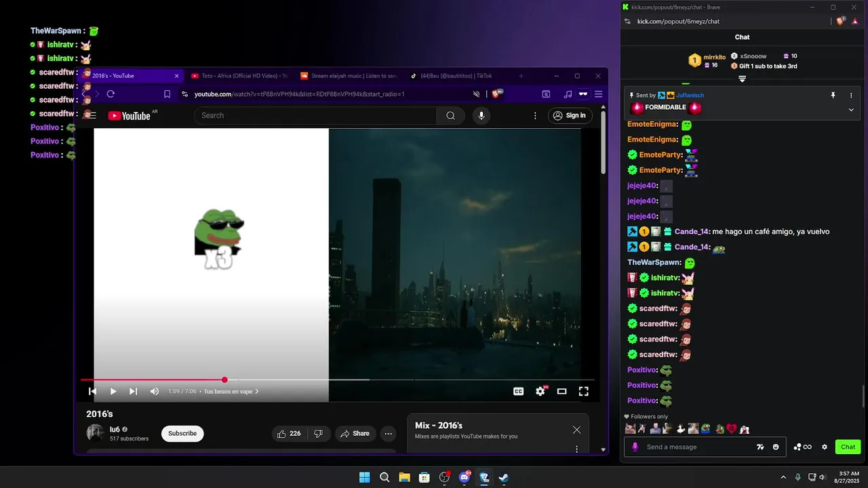This screenshot has height=488, width=868.
Task: Click the YouTube Sign in button
Action: (x=570, y=115)
